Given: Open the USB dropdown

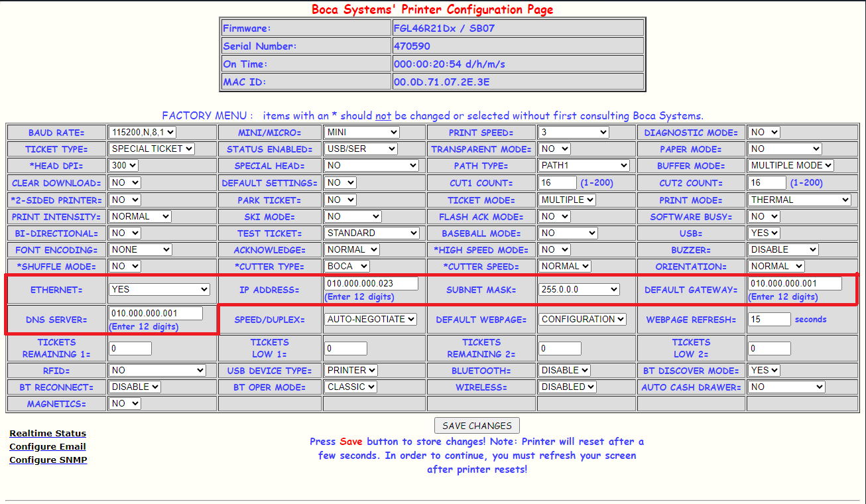Looking at the screenshot, I should (764, 233).
